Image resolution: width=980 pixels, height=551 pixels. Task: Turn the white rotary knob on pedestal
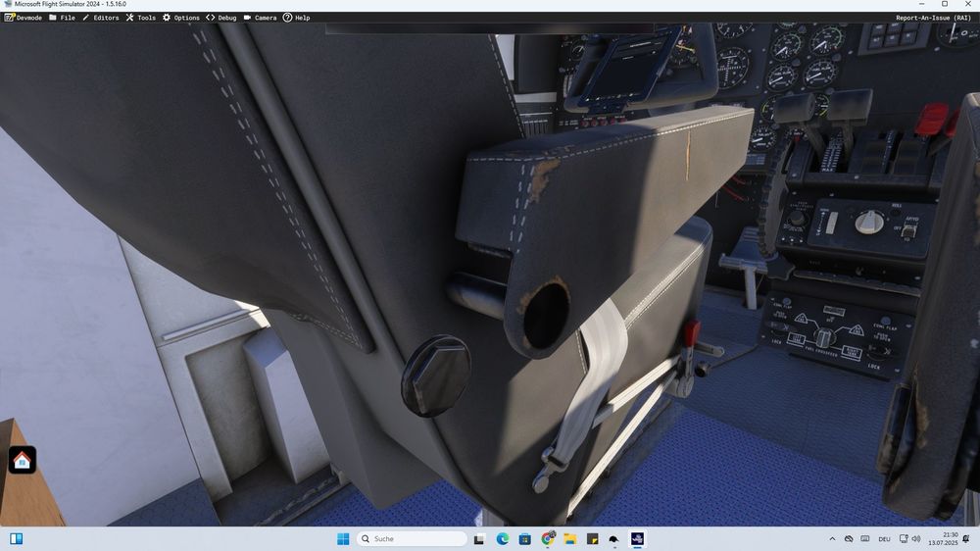(x=868, y=222)
